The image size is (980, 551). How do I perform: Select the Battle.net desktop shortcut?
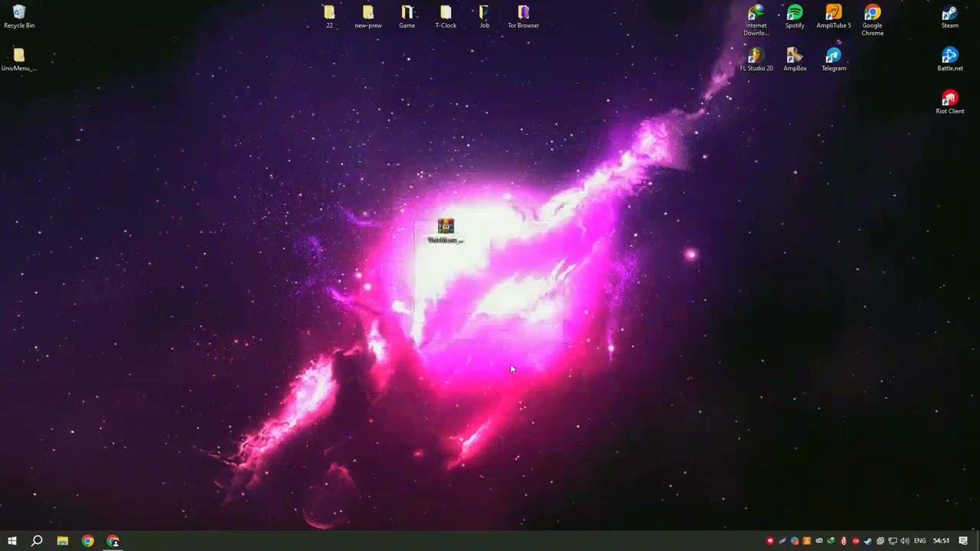(950, 60)
